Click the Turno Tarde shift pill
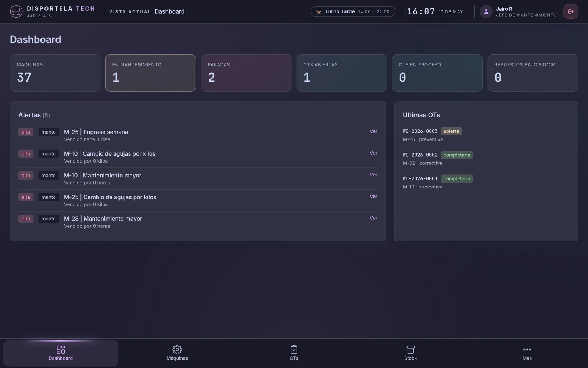 (353, 11)
